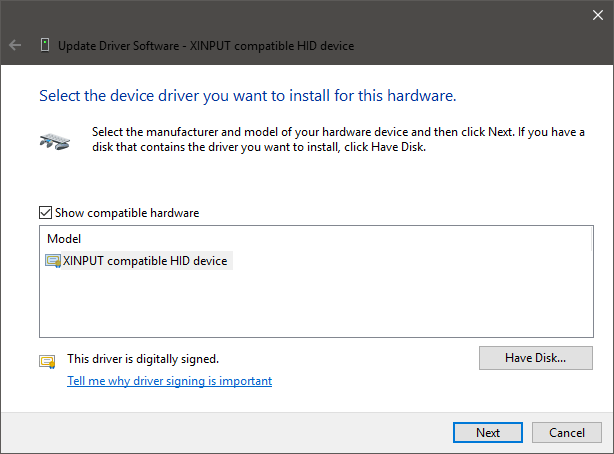Click the digitally signed certificate icon
The width and height of the screenshot is (614, 454).
coord(47,362)
